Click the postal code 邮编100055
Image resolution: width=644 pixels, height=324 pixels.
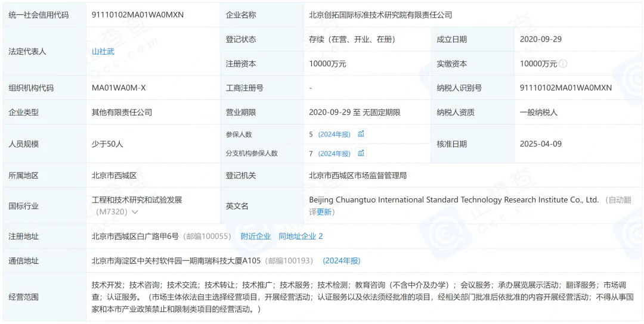206,236
